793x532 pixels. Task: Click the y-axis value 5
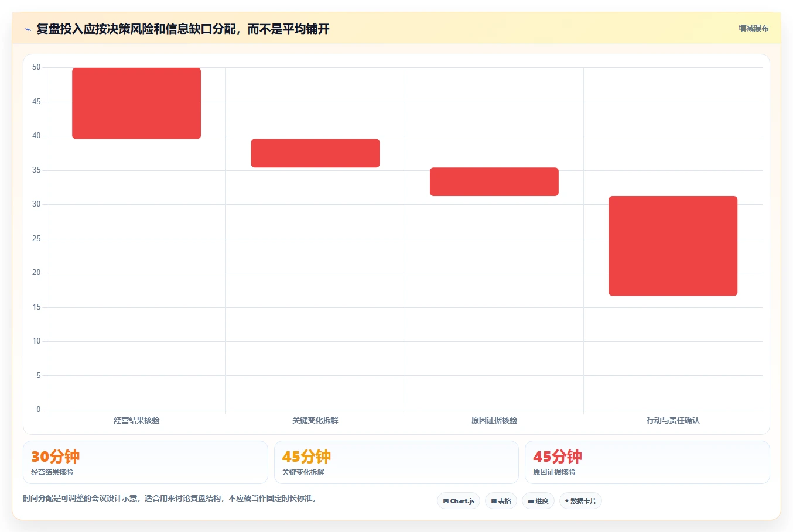39,376
